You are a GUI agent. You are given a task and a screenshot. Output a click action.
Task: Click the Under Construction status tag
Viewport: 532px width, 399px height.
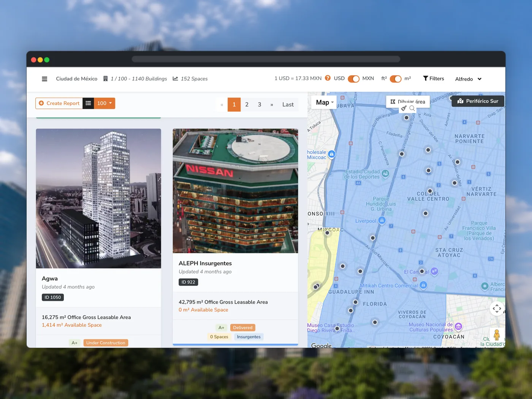106,343
